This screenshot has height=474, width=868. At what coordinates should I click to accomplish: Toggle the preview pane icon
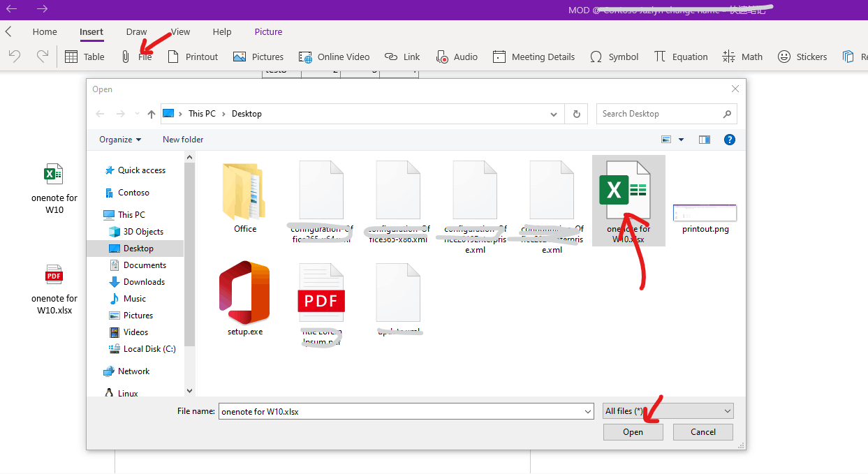(705, 140)
